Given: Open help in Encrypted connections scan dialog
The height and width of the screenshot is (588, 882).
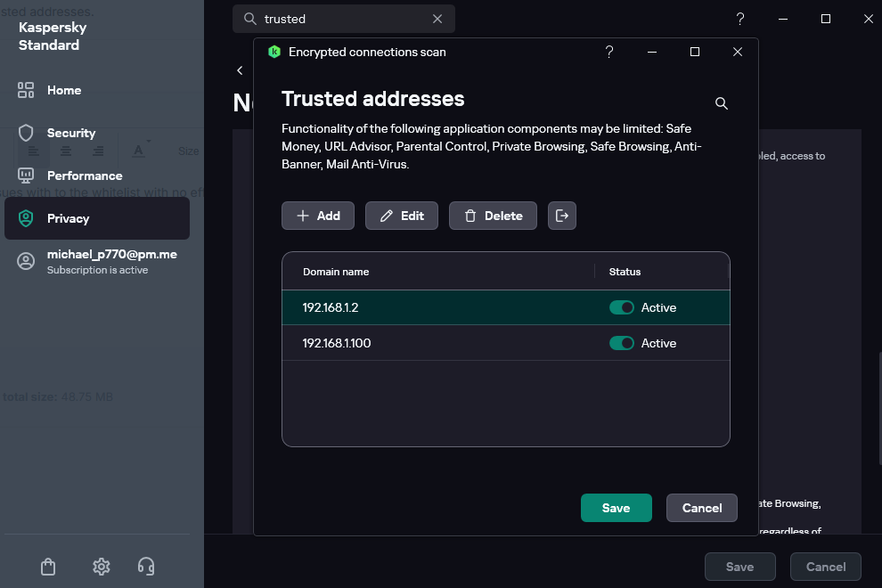Looking at the screenshot, I should (x=609, y=52).
